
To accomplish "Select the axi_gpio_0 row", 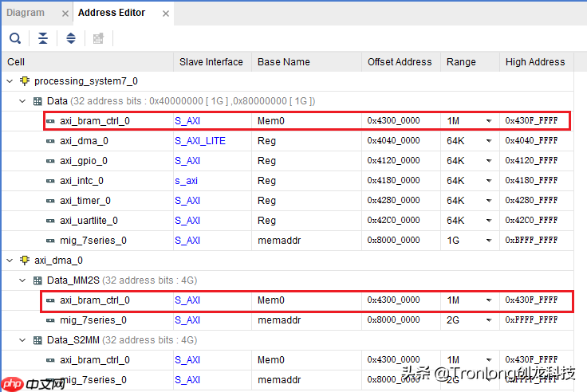I will [x=287, y=161].
